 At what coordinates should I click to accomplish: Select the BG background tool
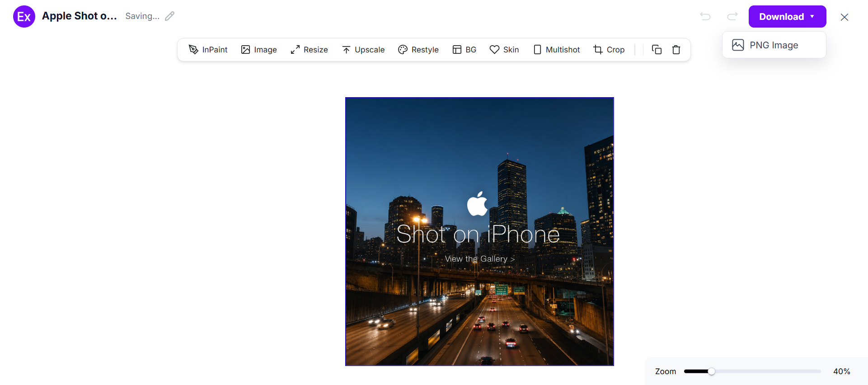464,50
